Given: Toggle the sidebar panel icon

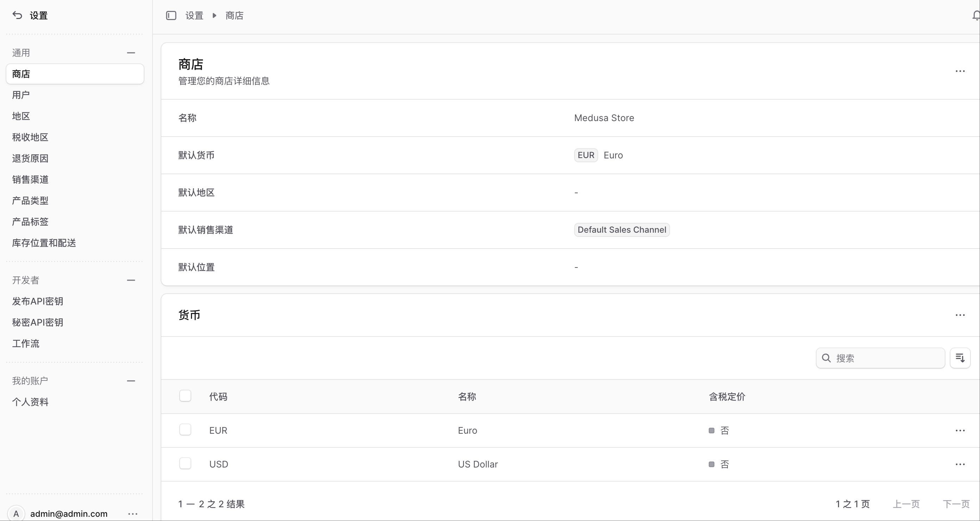Looking at the screenshot, I should (171, 15).
